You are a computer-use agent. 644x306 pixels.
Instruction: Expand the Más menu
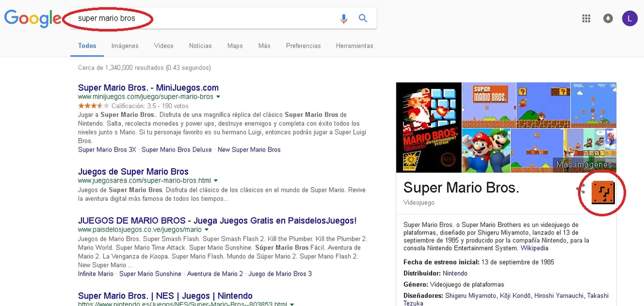click(x=264, y=46)
